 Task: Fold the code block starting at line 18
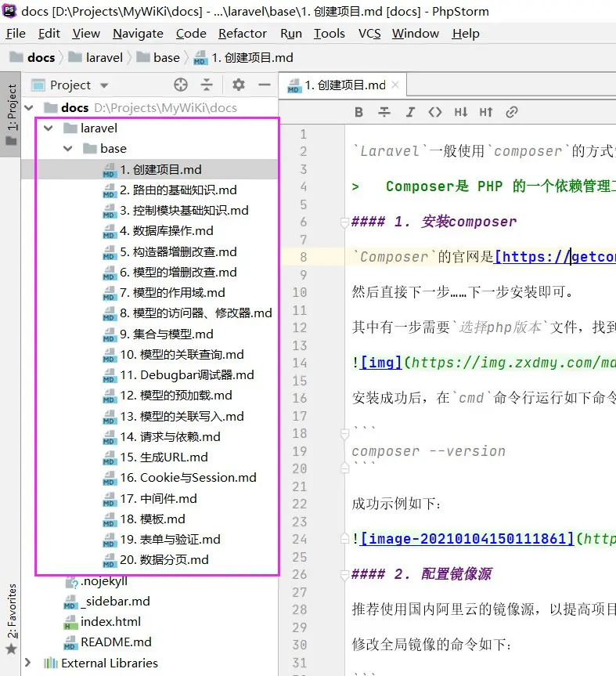coord(344,434)
